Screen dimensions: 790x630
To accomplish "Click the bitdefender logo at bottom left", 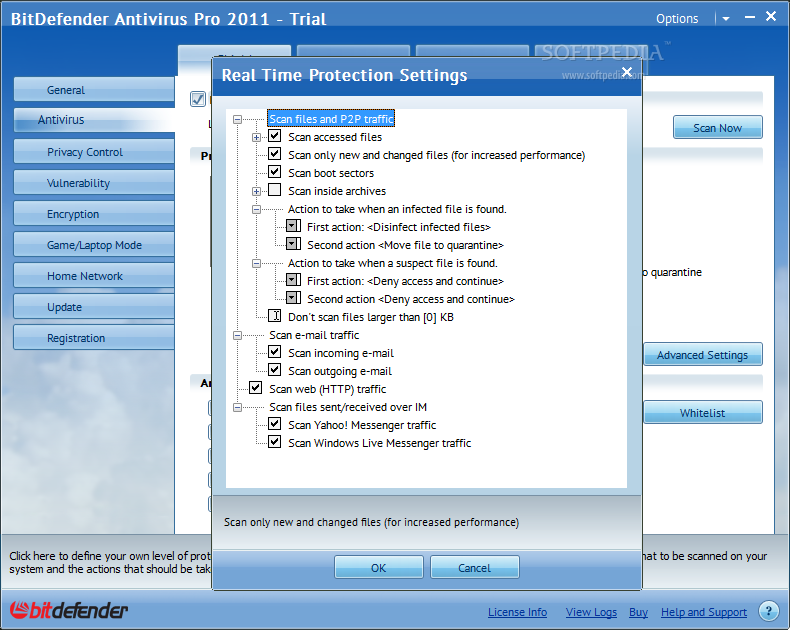I will point(69,610).
